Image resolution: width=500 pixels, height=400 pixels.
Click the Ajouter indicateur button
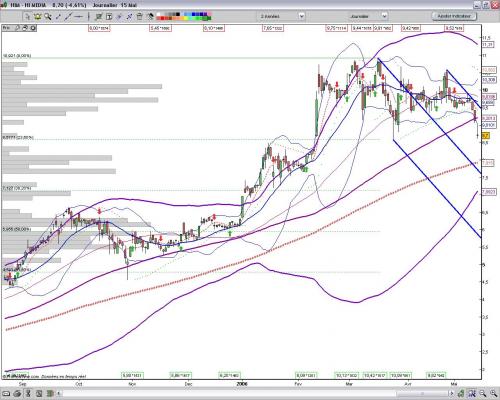pos(454,16)
